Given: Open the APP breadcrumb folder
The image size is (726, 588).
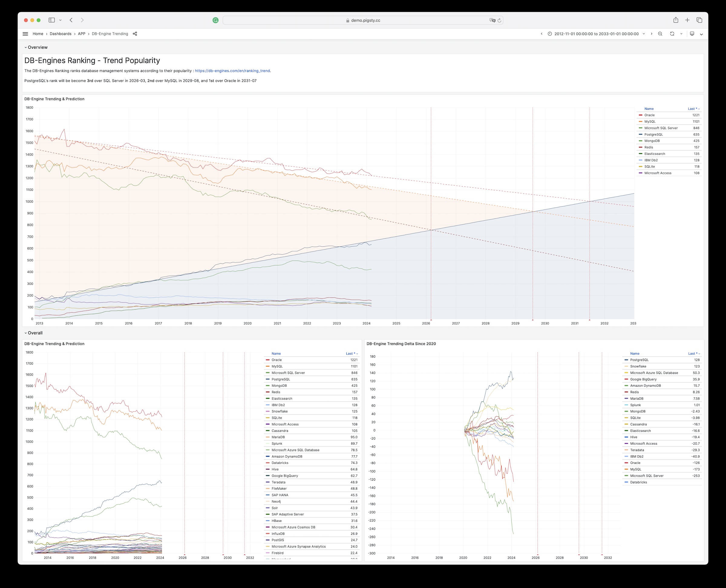Looking at the screenshot, I should pos(81,34).
